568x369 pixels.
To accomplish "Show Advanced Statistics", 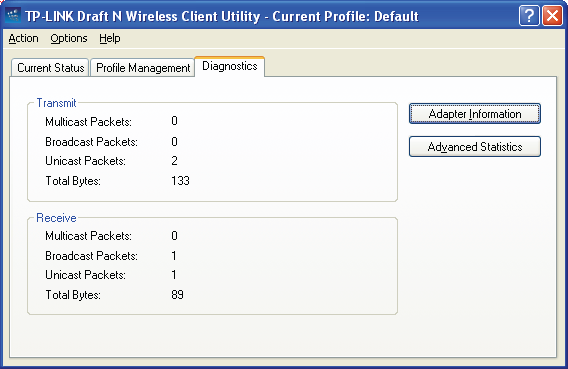I will click(475, 147).
